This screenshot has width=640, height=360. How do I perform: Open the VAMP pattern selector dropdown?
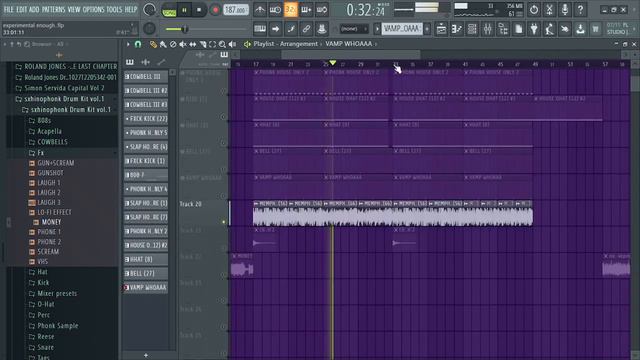402,29
